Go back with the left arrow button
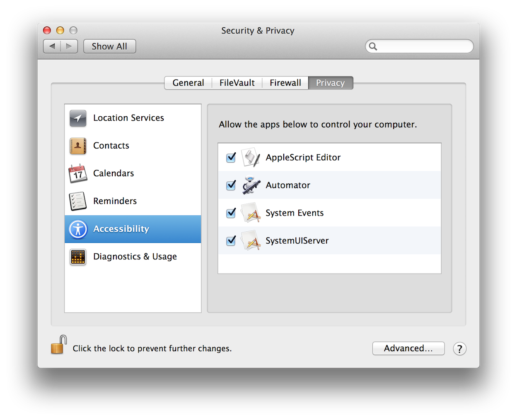Viewport: 517px width, 420px height. point(52,46)
